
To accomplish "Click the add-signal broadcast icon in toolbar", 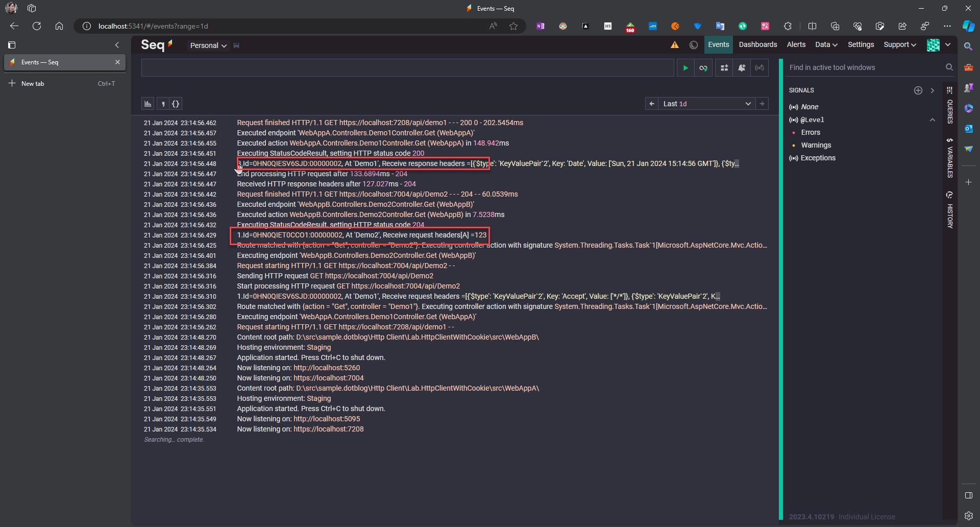I will coord(759,68).
